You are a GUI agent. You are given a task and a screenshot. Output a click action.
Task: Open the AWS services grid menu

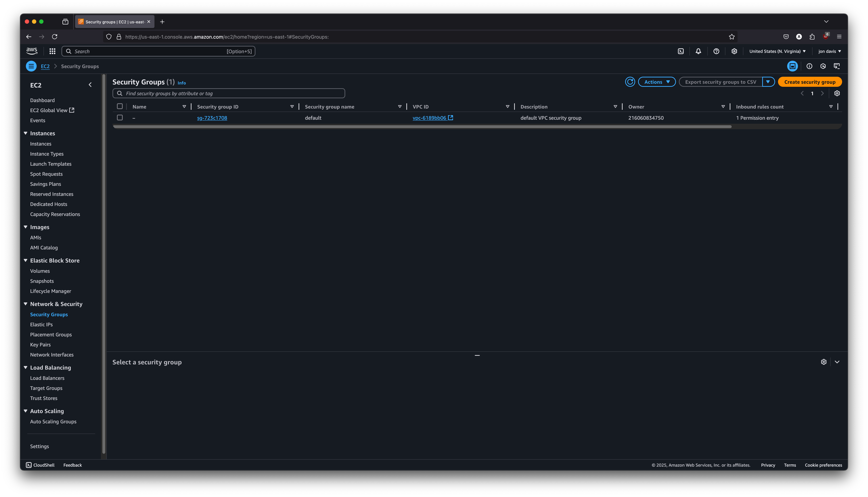pyautogui.click(x=52, y=51)
